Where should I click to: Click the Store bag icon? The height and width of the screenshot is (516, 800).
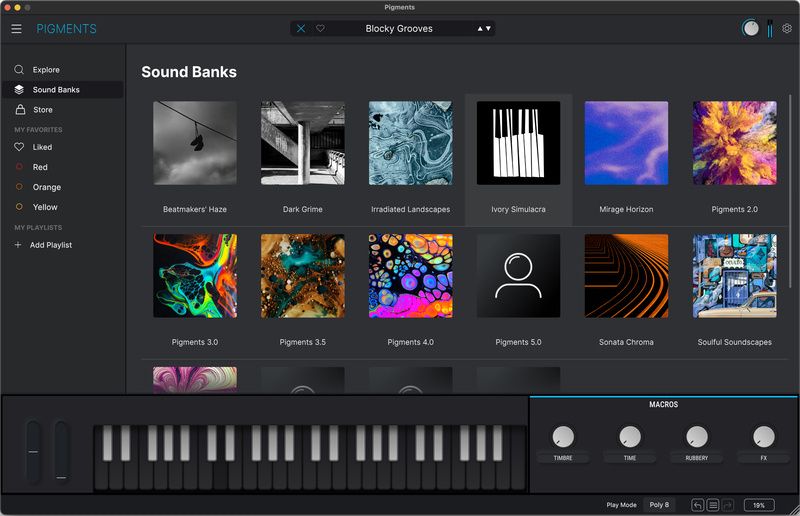(20, 109)
